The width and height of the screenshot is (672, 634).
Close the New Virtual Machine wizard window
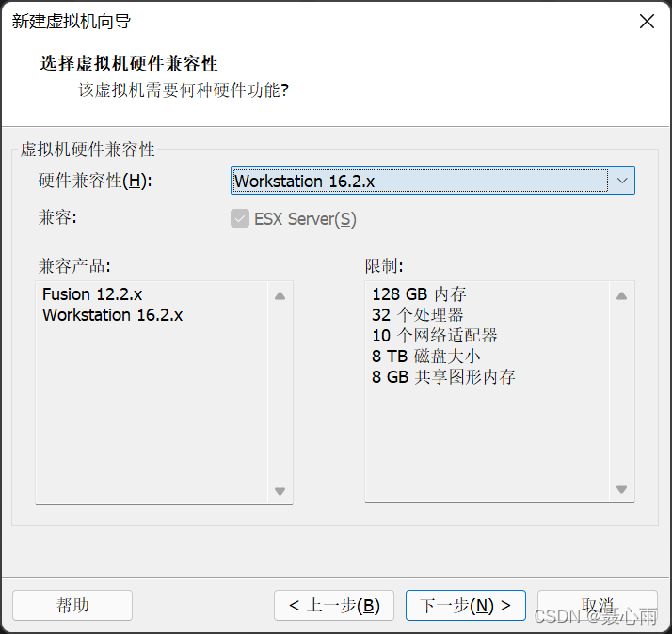[x=647, y=21]
